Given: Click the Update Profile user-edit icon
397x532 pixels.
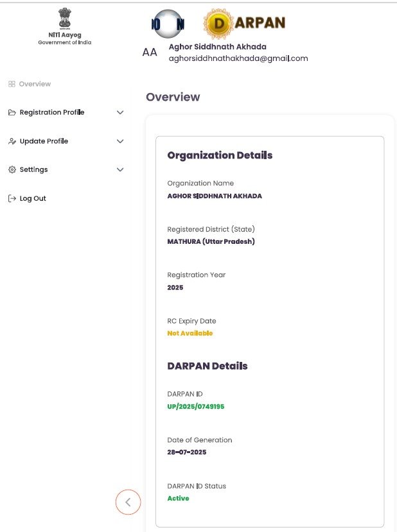Looking at the screenshot, I should point(12,141).
